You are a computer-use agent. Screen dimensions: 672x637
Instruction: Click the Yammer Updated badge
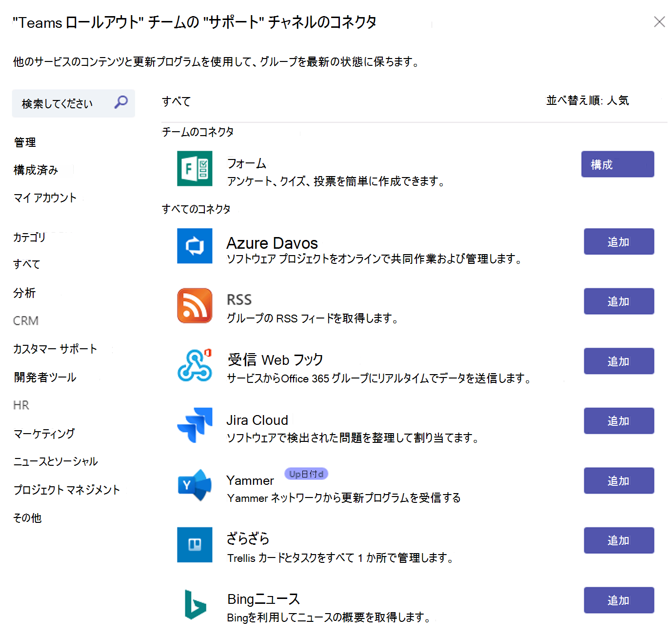coord(306,474)
